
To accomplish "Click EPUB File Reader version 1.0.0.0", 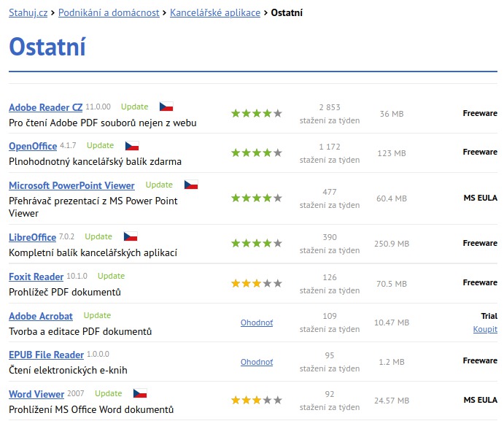I will tap(98, 354).
